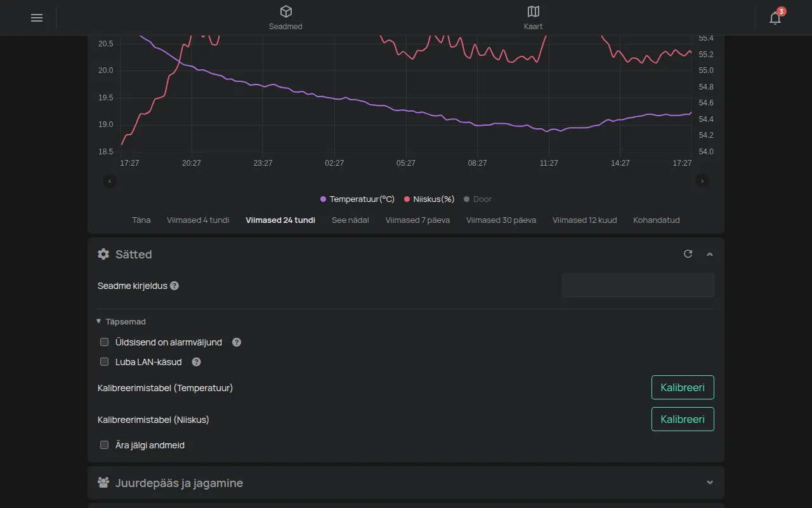Expand the Juurdepääs ja jagamine section

click(710, 483)
